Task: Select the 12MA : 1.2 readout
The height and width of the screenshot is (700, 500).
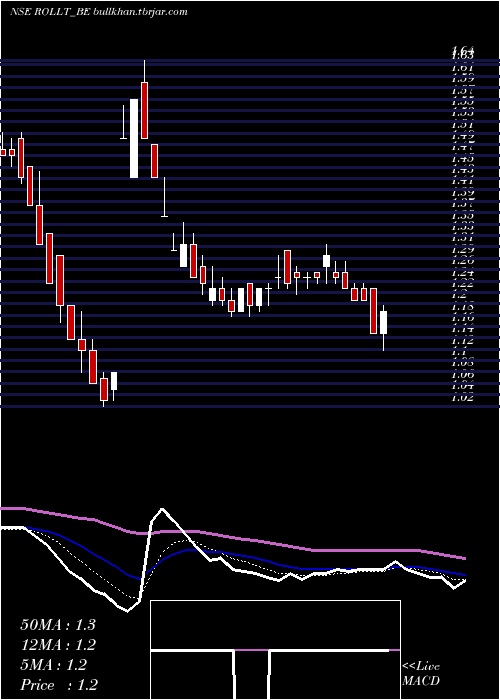Action: tap(59, 645)
